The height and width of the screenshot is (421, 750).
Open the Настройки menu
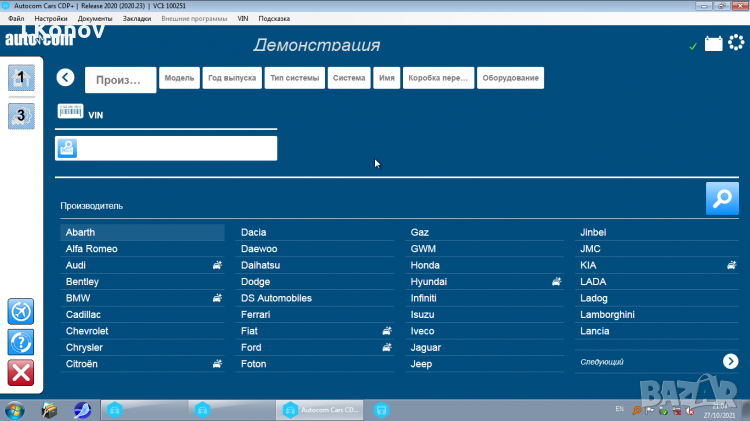coord(51,19)
